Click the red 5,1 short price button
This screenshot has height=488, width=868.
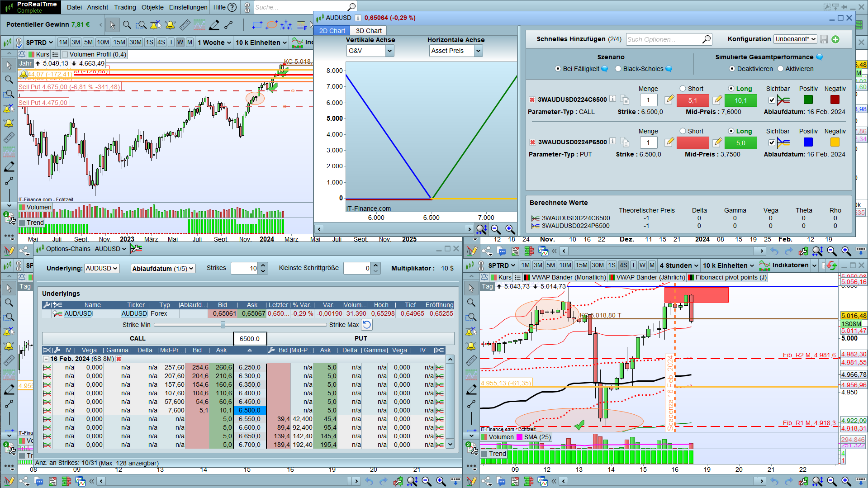[693, 100]
